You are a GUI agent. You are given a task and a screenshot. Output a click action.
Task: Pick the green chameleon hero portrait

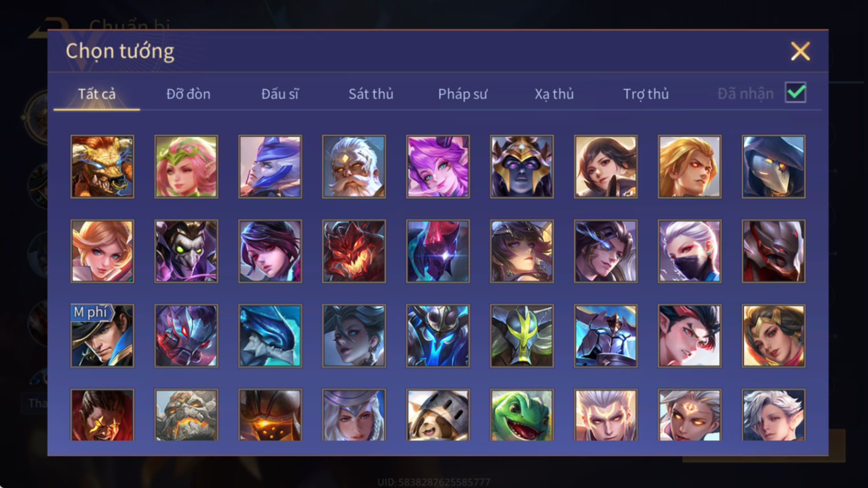(x=521, y=415)
